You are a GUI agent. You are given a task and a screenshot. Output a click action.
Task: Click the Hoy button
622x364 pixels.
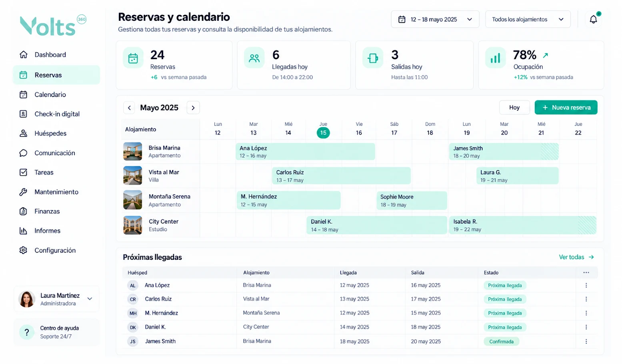514,107
